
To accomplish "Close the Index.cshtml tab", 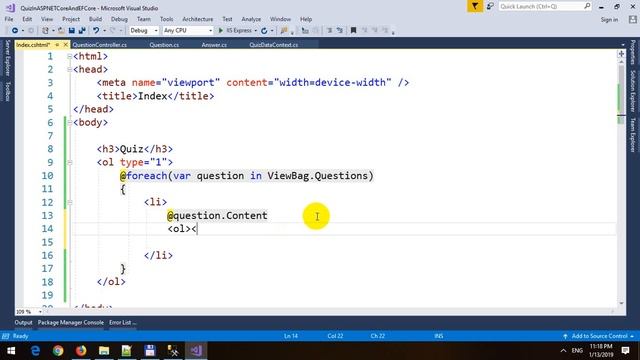I will click(x=65, y=45).
